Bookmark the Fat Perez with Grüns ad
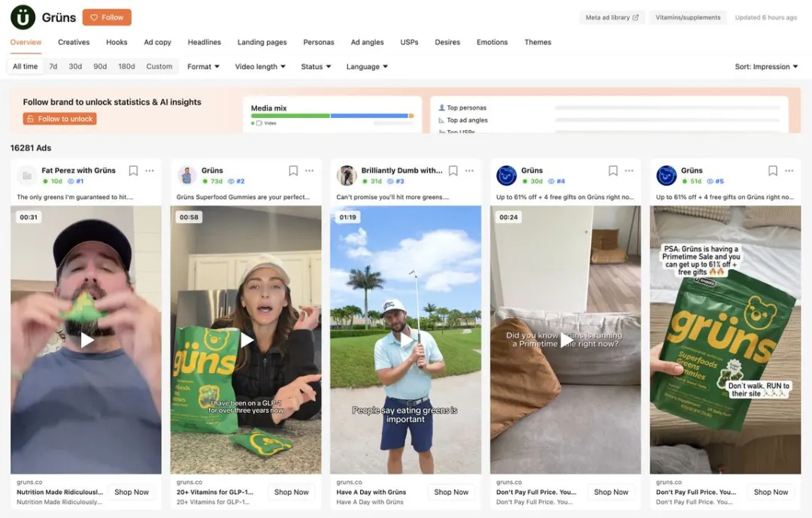Viewport: 812px width, 518px height. pos(133,171)
